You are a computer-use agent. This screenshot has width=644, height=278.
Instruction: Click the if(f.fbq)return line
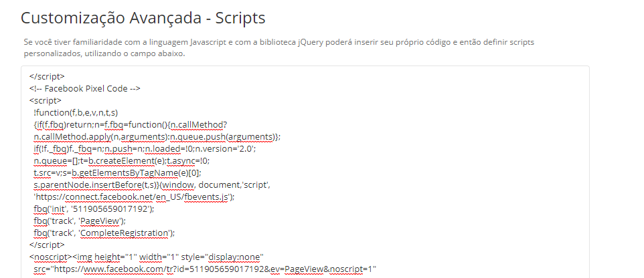pyautogui.click(x=130, y=125)
